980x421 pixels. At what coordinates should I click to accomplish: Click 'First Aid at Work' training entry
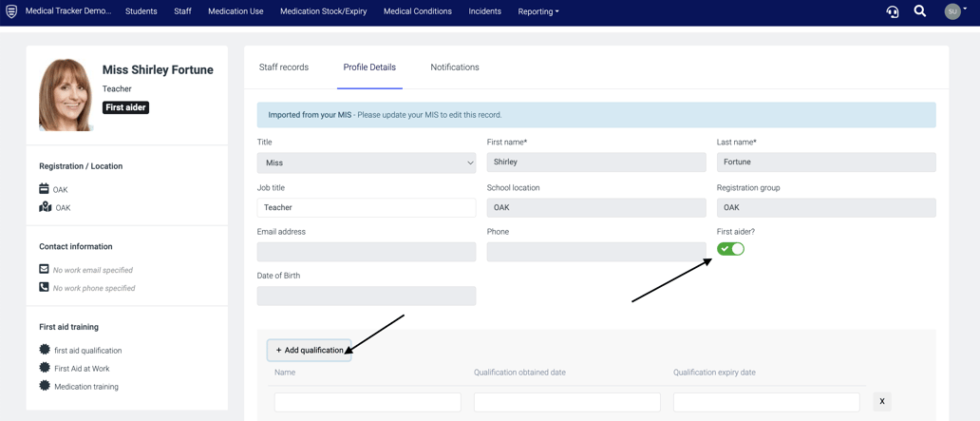coord(82,369)
